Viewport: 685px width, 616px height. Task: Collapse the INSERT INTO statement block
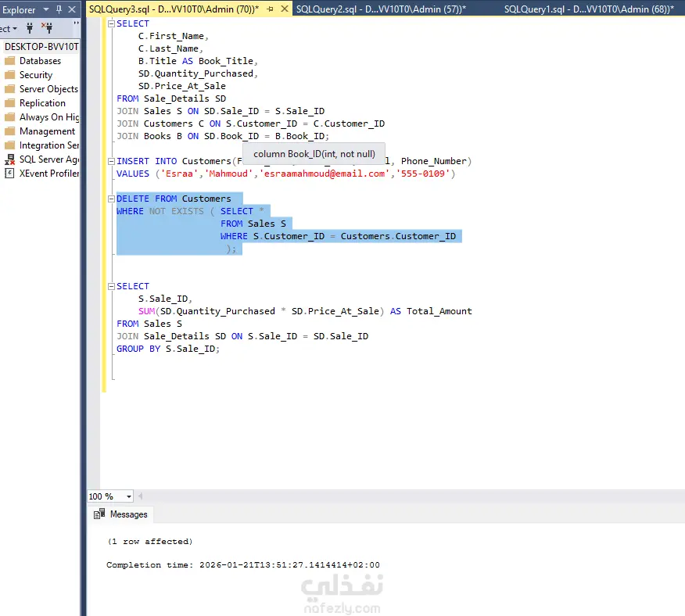(111, 161)
